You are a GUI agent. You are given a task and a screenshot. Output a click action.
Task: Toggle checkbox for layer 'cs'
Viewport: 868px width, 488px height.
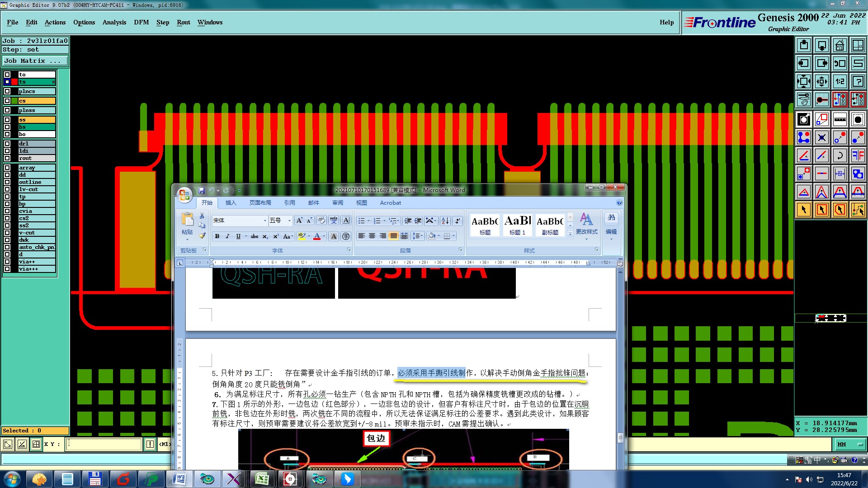coord(7,101)
